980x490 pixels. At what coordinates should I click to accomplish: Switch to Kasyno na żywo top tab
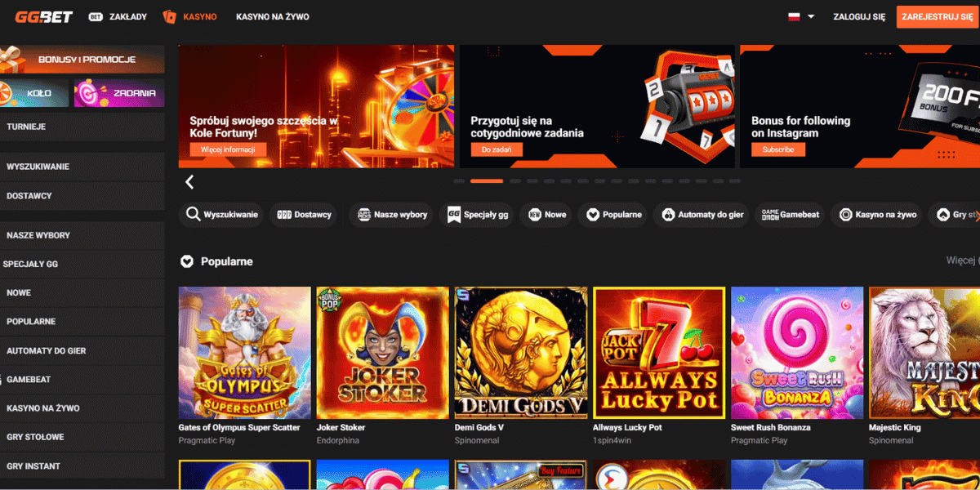pyautogui.click(x=273, y=16)
